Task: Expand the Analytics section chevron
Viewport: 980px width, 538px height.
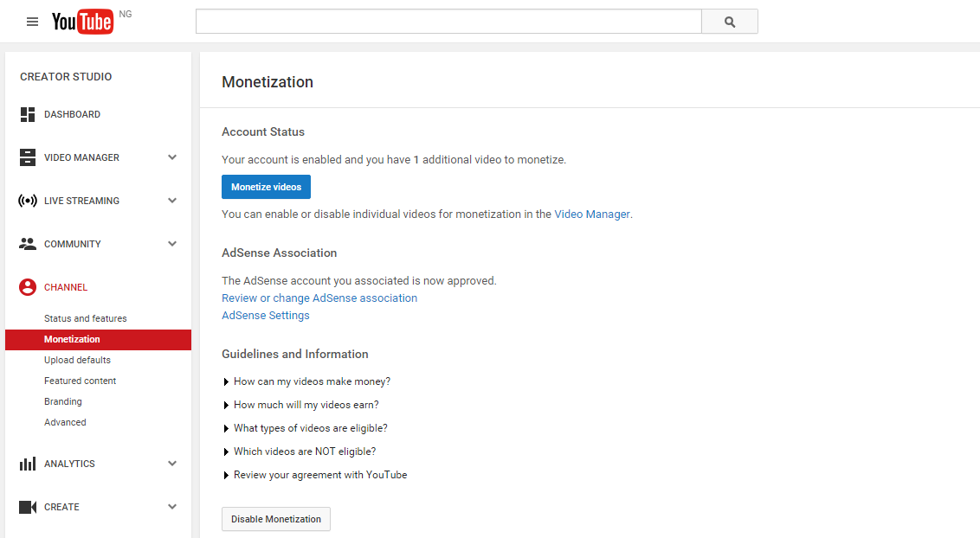Action: pyautogui.click(x=171, y=464)
